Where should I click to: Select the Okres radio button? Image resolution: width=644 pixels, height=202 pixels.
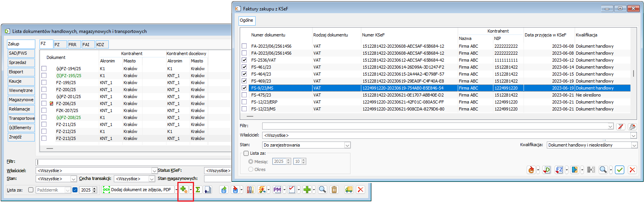coord(251,169)
